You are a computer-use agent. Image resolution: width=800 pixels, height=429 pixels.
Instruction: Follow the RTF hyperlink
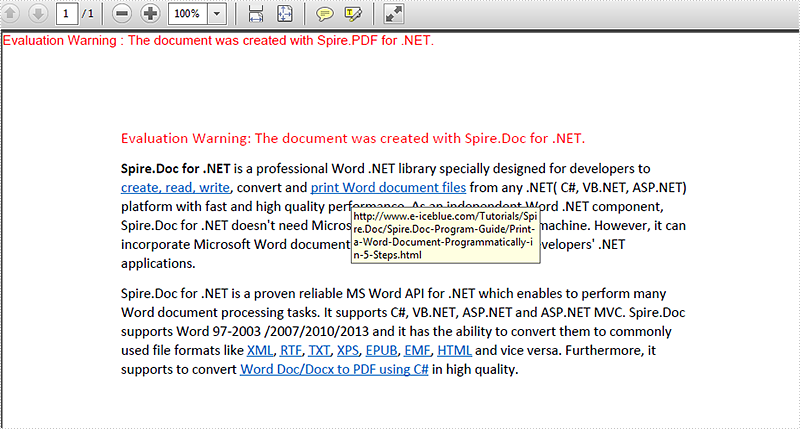[x=291, y=350]
